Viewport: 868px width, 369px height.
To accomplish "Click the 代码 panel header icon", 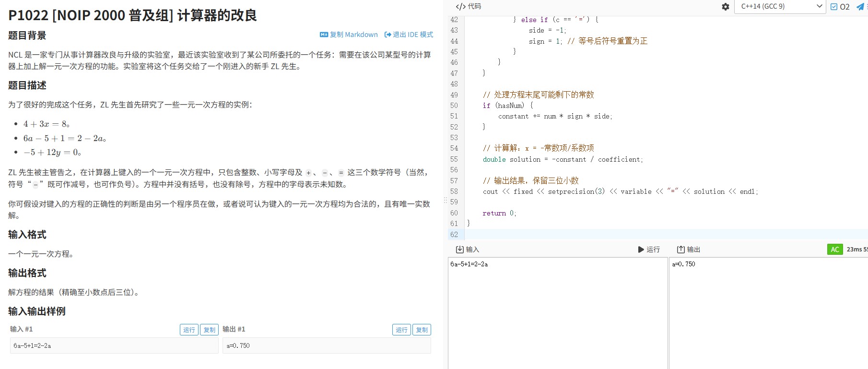I will [460, 7].
